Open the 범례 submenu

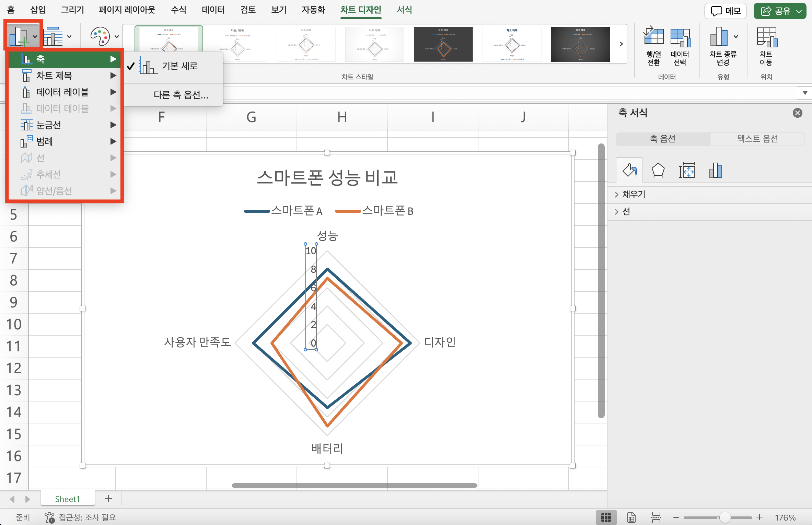(65, 141)
